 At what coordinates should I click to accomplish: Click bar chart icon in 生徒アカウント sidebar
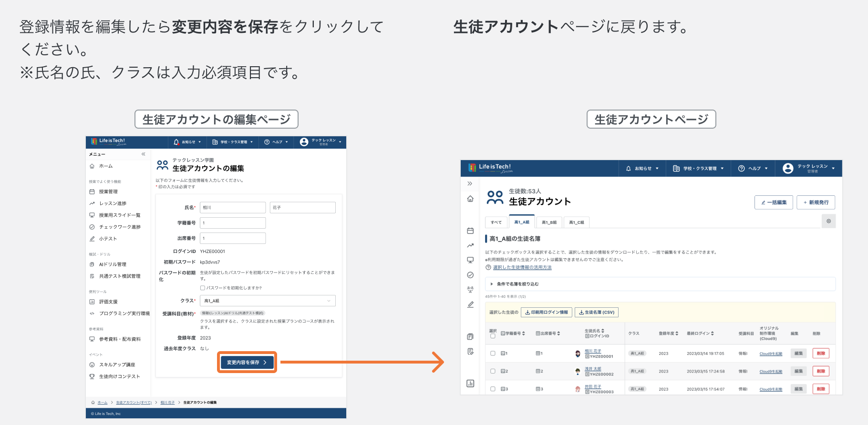click(470, 384)
